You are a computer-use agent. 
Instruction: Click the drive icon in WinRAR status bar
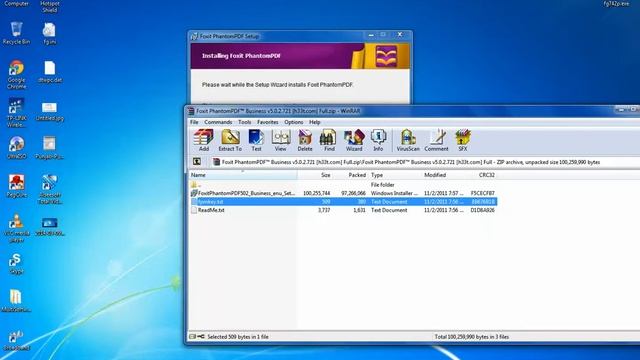pos(192,337)
